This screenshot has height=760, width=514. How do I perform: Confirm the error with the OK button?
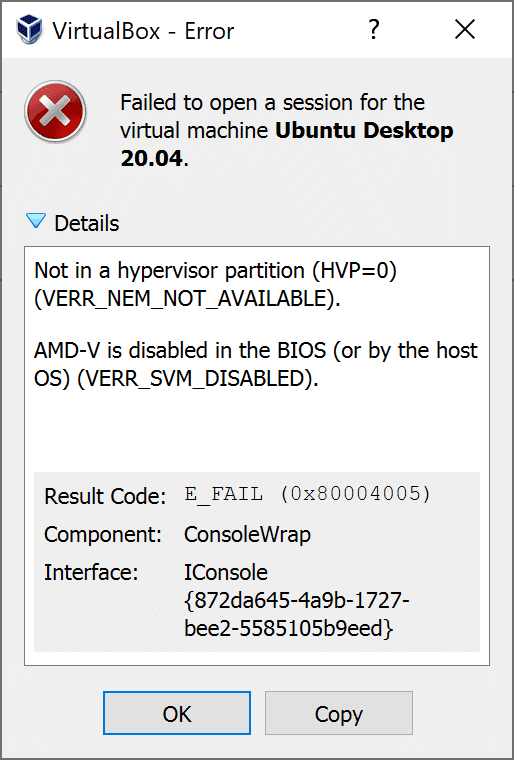tap(177, 713)
